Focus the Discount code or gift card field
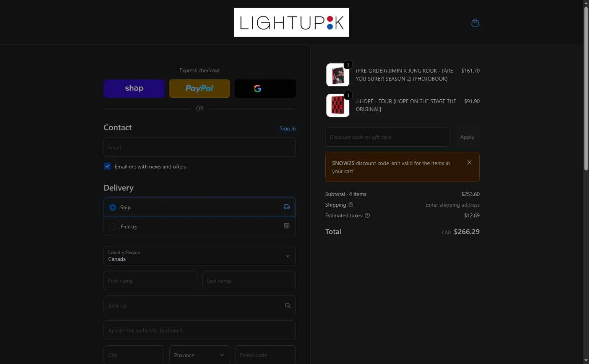Screen dimensions: 589x364 [x=387, y=137]
